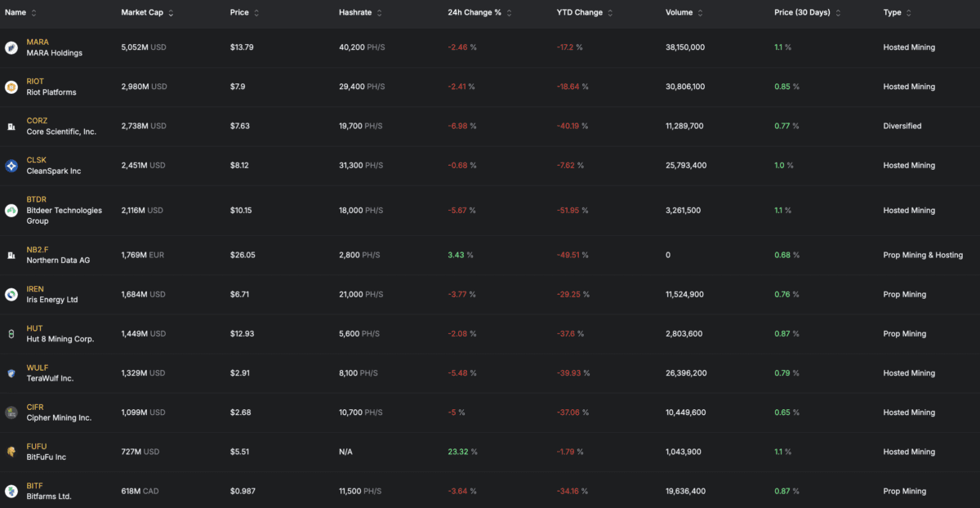Click the '23.32 %' 24h change value
The width and height of the screenshot is (980, 508).
tap(462, 452)
